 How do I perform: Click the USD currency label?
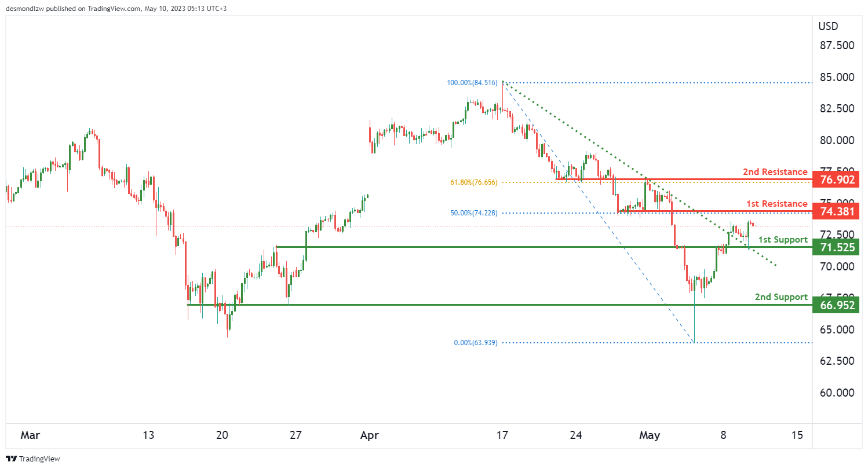(x=828, y=27)
